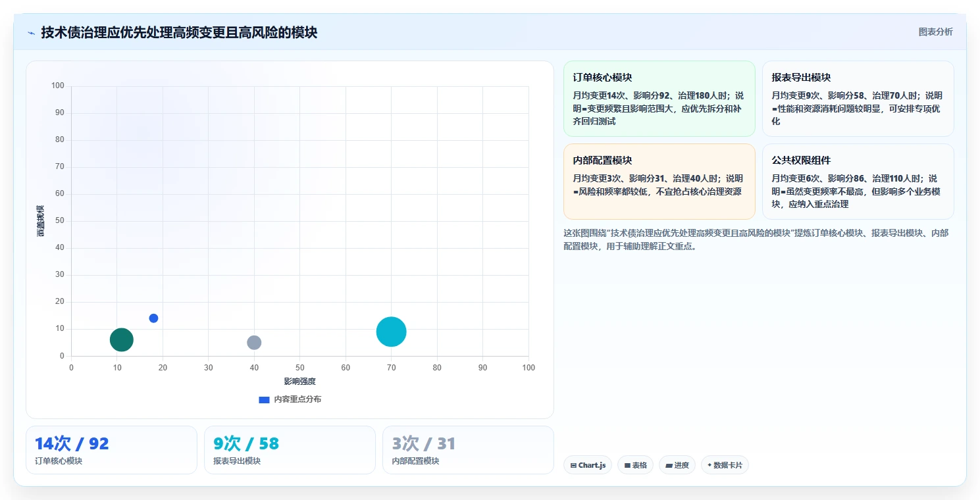
Task: Open the 内部配置模块 description card
Action: click(659, 182)
